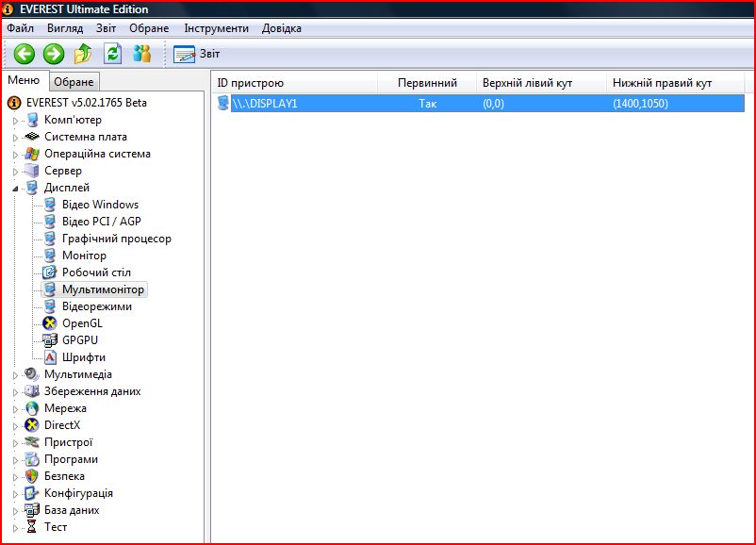Collapse the Дисплей tree node
The width and height of the screenshot is (756, 545).
(15, 189)
